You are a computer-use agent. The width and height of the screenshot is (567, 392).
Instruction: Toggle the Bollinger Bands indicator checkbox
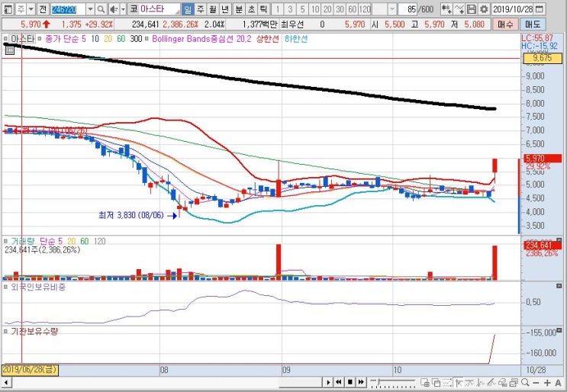pyautogui.click(x=147, y=38)
